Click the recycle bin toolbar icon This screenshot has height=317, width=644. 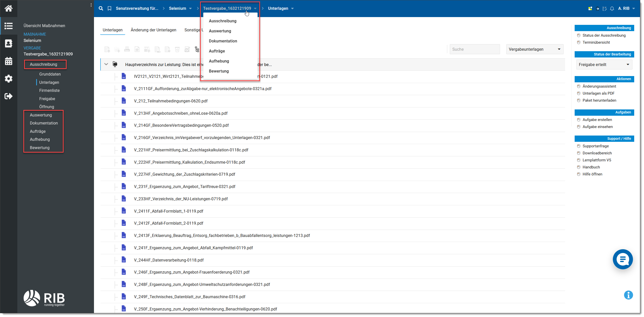[177, 49]
